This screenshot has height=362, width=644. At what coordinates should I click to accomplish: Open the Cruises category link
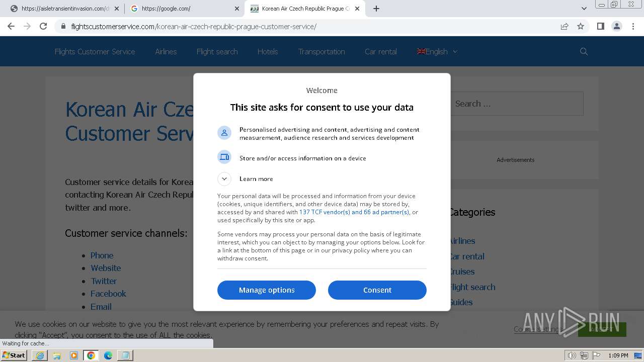point(462,271)
